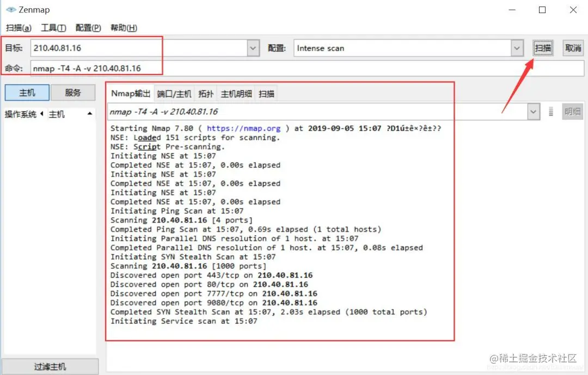Image resolution: width=588 pixels, height=375 pixels.
Task: Minimize the Zenmap window
Action: tap(512, 10)
